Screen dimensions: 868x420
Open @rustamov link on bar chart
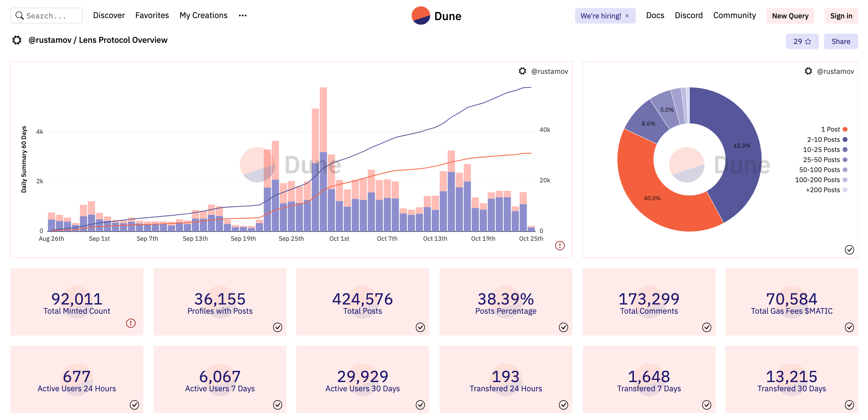click(549, 71)
